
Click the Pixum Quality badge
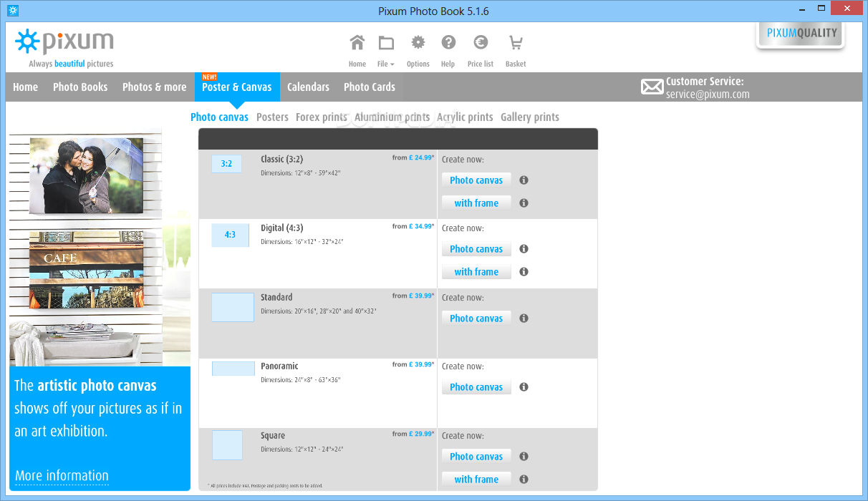pos(801,34)
